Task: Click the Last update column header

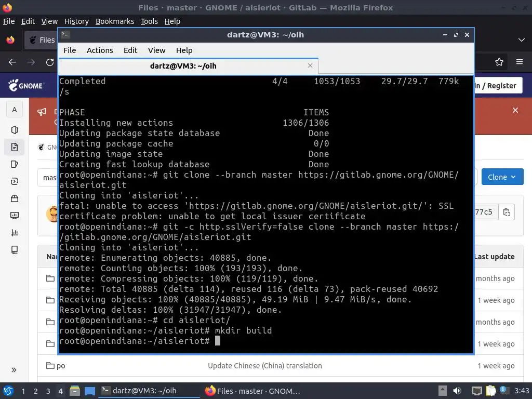Action: (x=495, y=257)
